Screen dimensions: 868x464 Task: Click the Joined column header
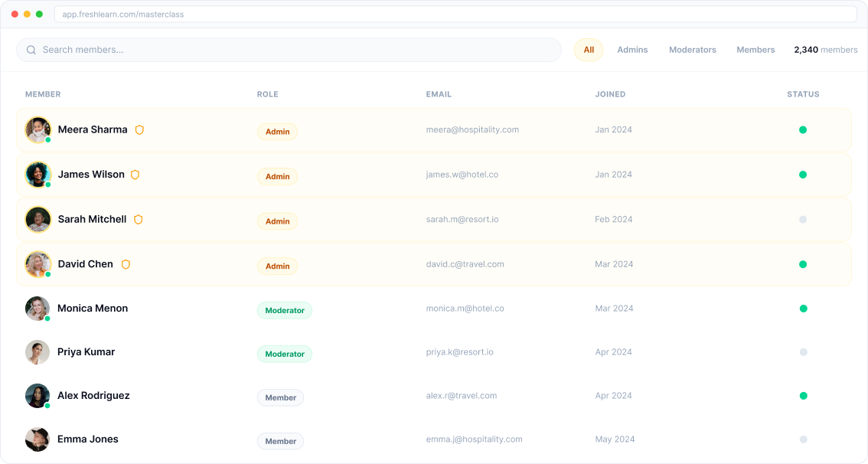(610, 94)
